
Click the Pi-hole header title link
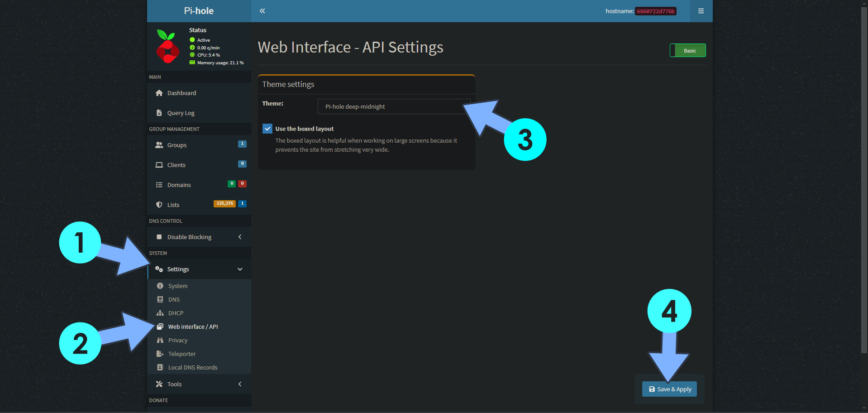point(199,11)
